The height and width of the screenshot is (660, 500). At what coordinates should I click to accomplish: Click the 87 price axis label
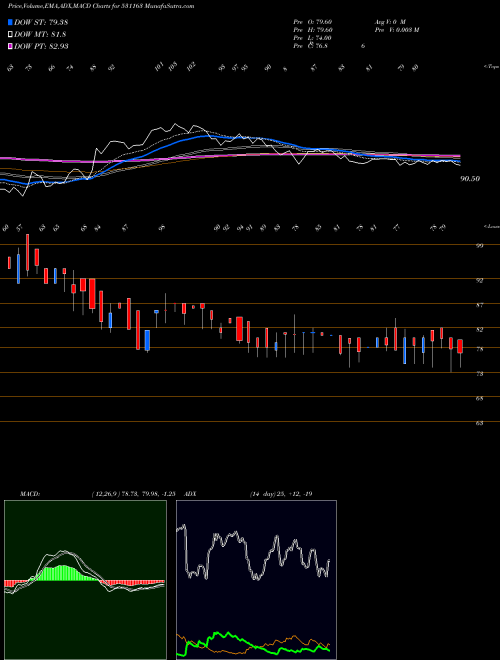click(479, 305)
